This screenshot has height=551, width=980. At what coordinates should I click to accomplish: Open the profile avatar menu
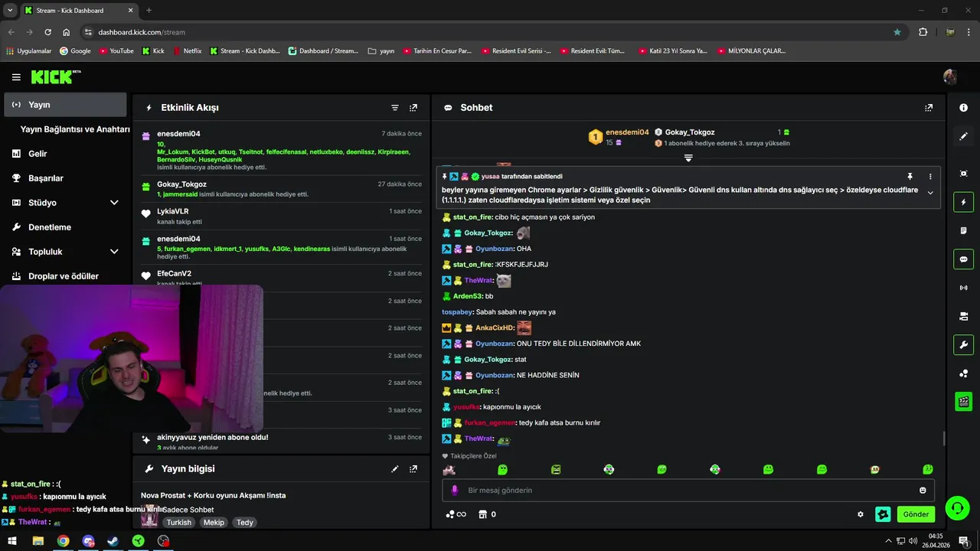(950, 77)
